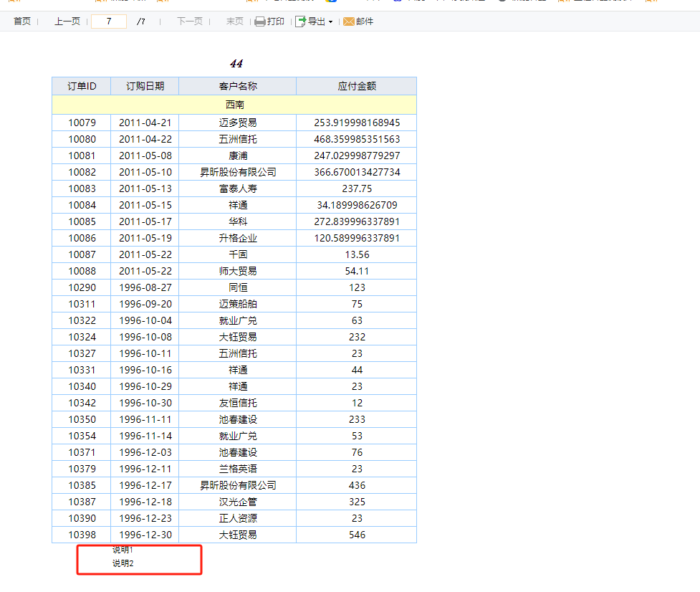Image resolution: width=700 pixels, height=592 pixels.
Task: Go to 上一页 previous page
Action: pyautogui.click(x=67, y=22)
